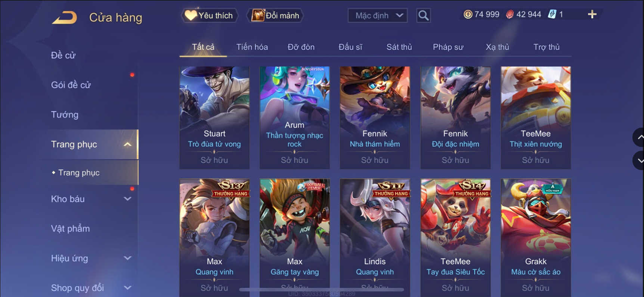644x297 pixels.
Task: Tap the red ruby currency icon
Action: (x=510, y=15)
